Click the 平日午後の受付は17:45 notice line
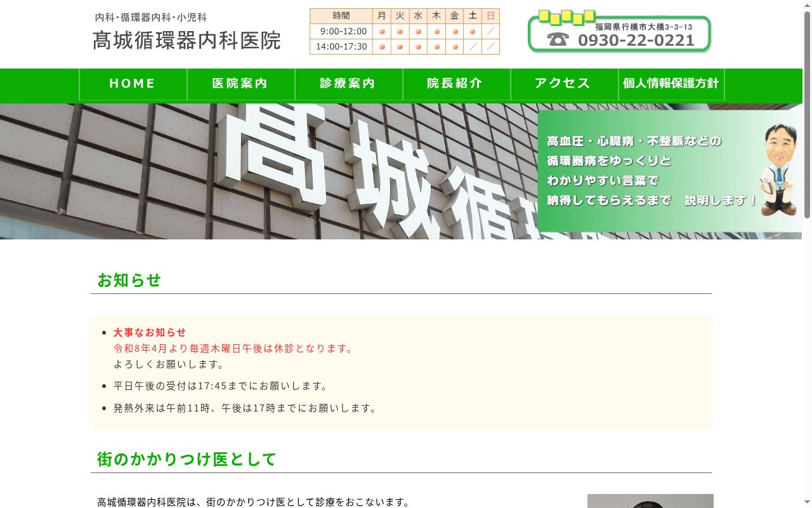 (x=221, y=386)
